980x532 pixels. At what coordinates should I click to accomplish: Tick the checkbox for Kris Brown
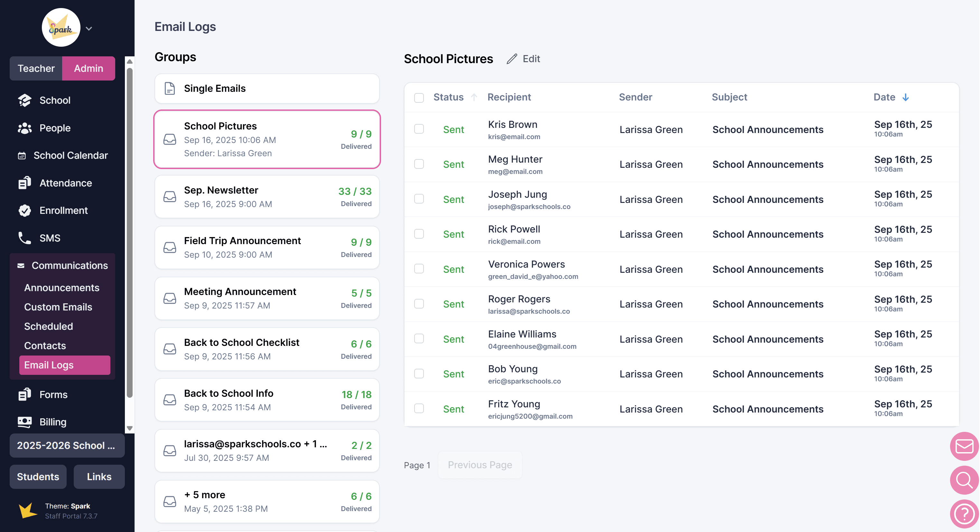coord(419,129)
